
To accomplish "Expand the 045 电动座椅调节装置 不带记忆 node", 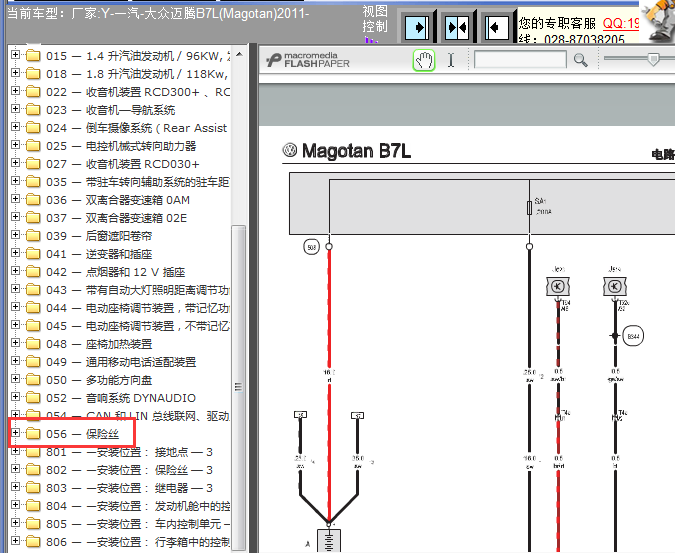I will (x=15, y=325).
